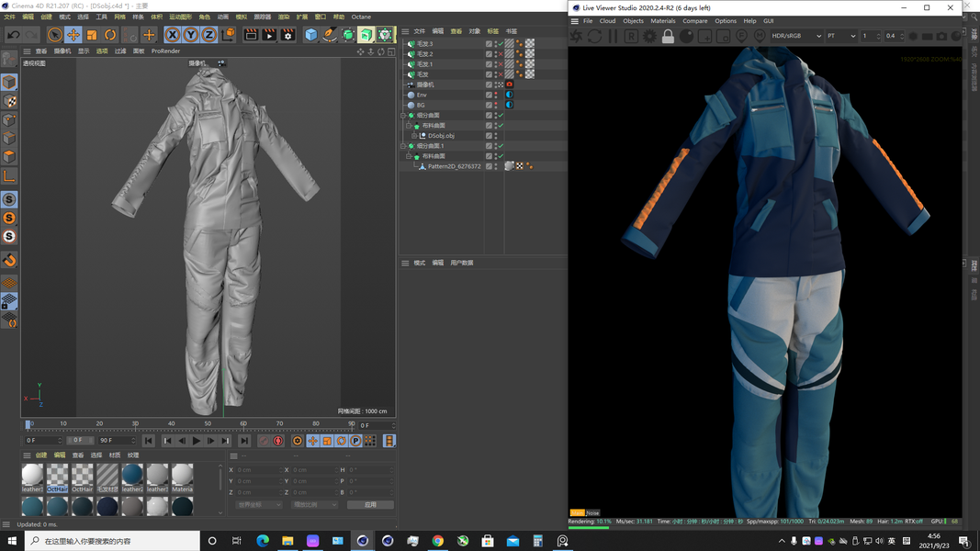Toggle enable checkmark on 细分曲面.1
Screen dimensions: 980x551
click(501, 146)
